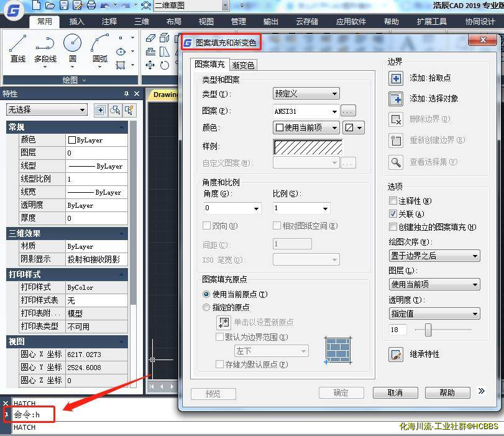504x436 pixels.
Task: Open the 比例 dropdown
Action: [301, 208]
